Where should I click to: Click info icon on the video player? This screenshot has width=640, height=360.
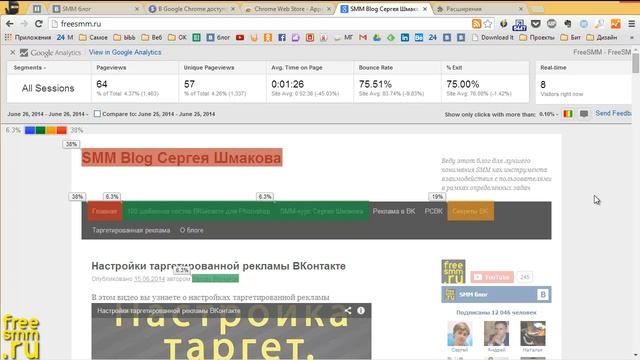(x=361, y=311)
